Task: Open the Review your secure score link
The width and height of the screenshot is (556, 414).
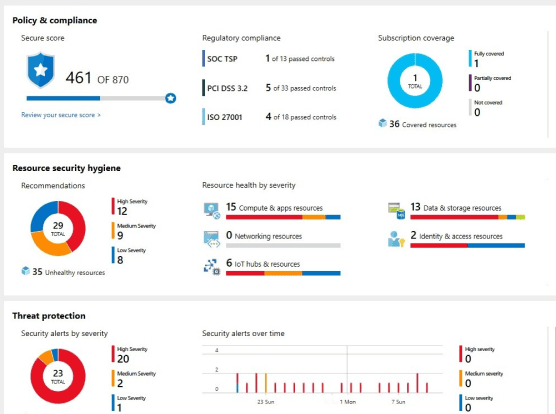Action: pyautogui.click(x=61, y=115)
